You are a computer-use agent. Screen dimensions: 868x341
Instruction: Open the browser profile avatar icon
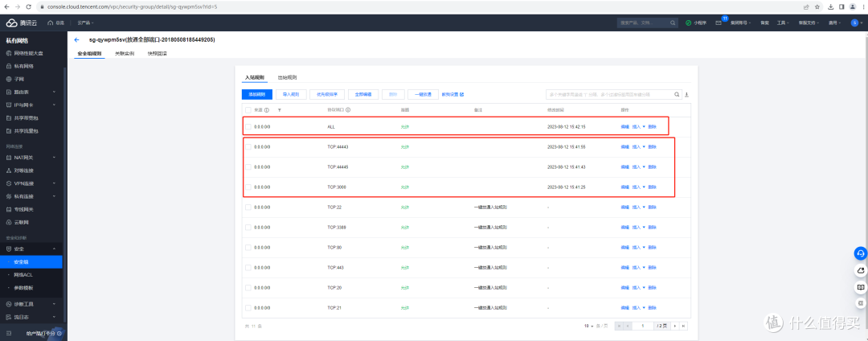point(852,6)
